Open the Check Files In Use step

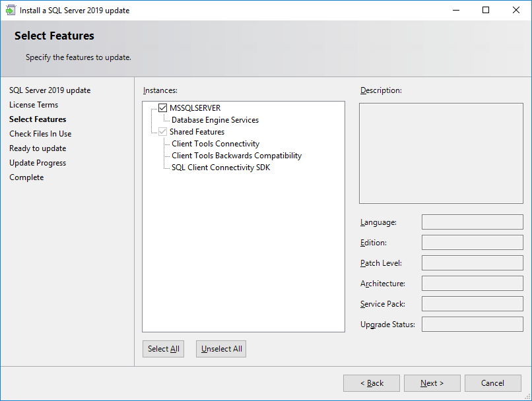coord(40,133)
